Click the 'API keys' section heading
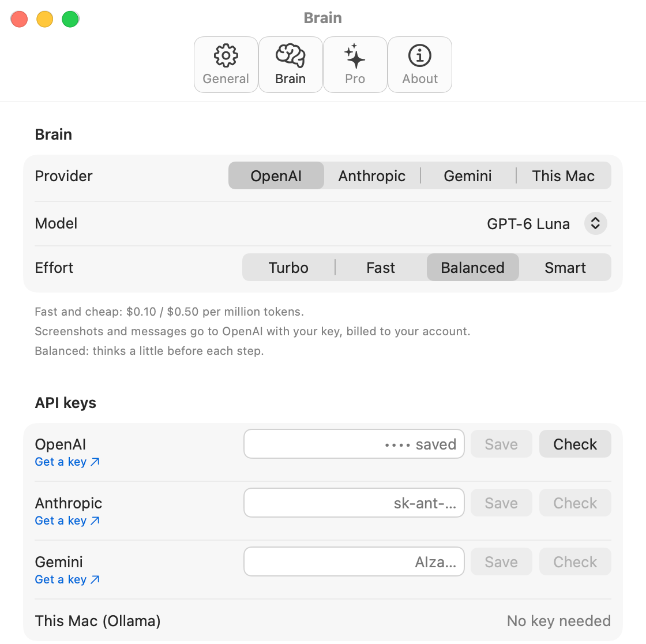This screenshot has width=646, height=644. coord(66,403)
